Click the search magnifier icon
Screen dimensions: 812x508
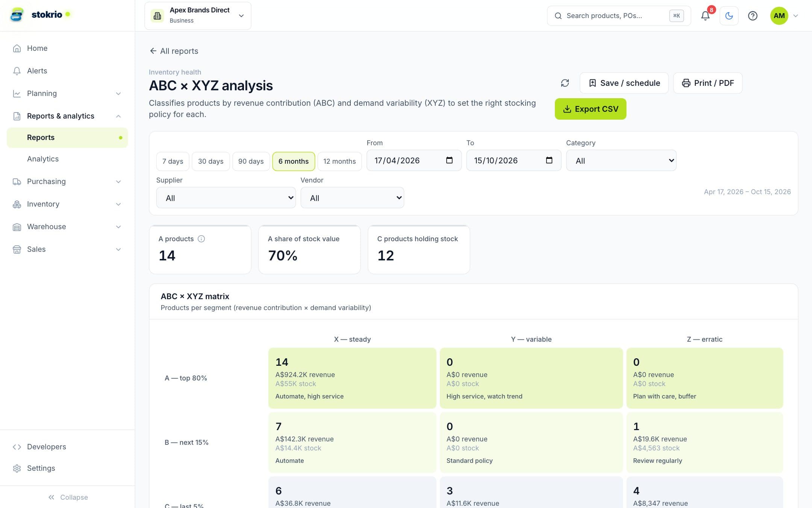558,16
